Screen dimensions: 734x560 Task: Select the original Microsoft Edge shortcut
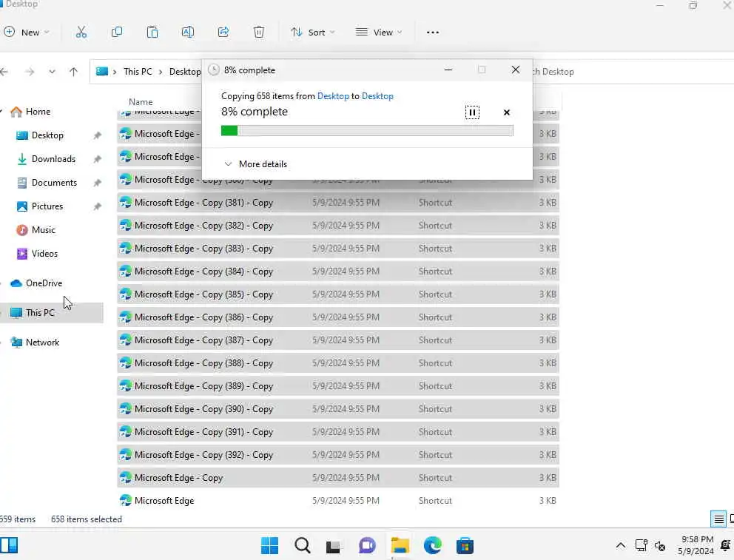coord(338,501)
